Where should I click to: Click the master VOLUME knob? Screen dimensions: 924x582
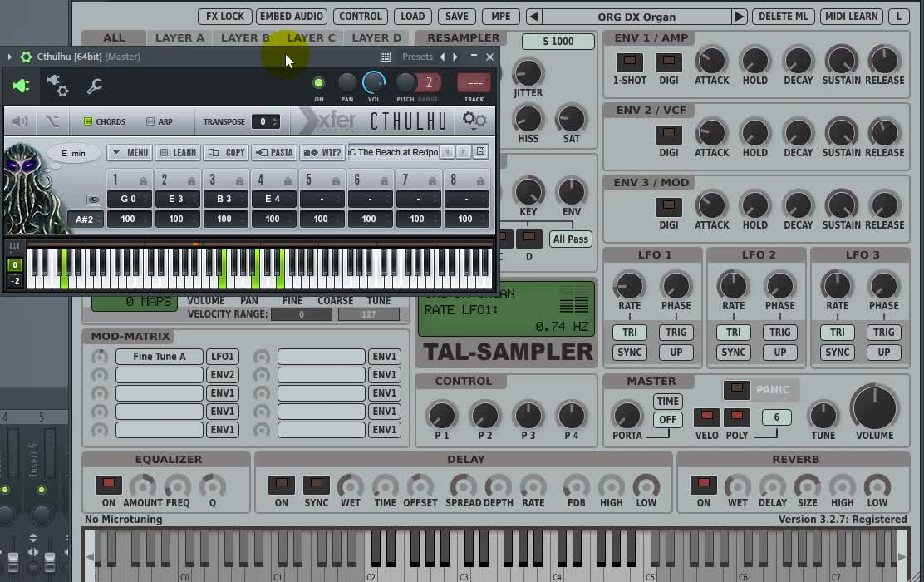tap(874, 407)
